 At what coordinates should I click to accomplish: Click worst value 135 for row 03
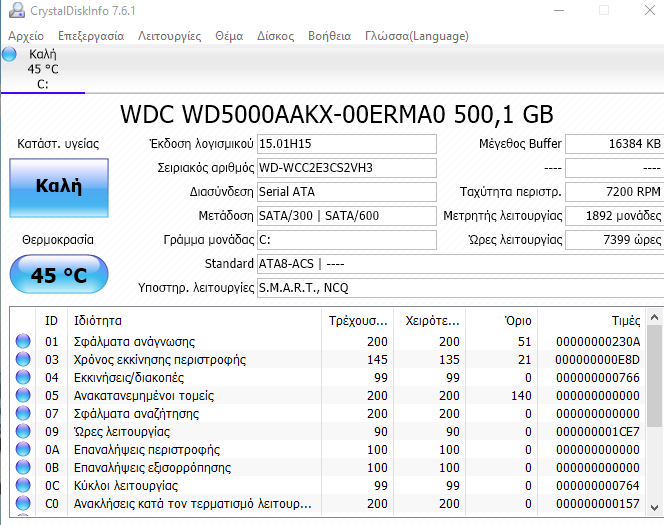[x=449, y=359]
